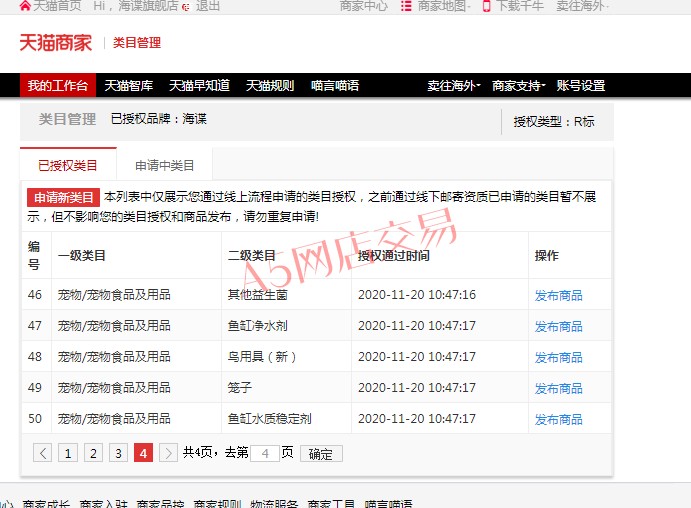
Task: Click 发布商品 for 鱼缸净水剂 row
Action: [558, 326]
